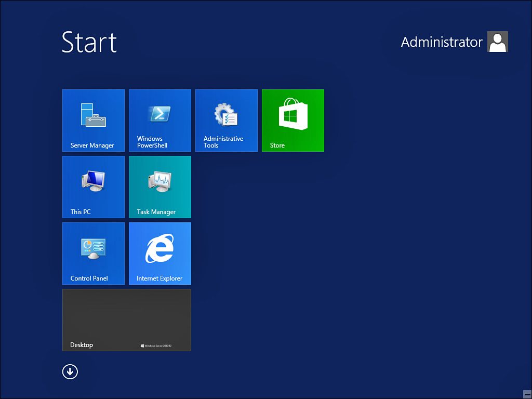Open the Administrator account name menu
This screenshot has width=532, height=399.
[442, 42]
